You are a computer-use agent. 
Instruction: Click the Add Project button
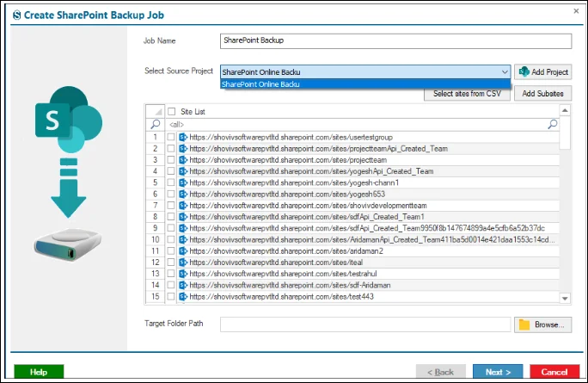[543, 71]
